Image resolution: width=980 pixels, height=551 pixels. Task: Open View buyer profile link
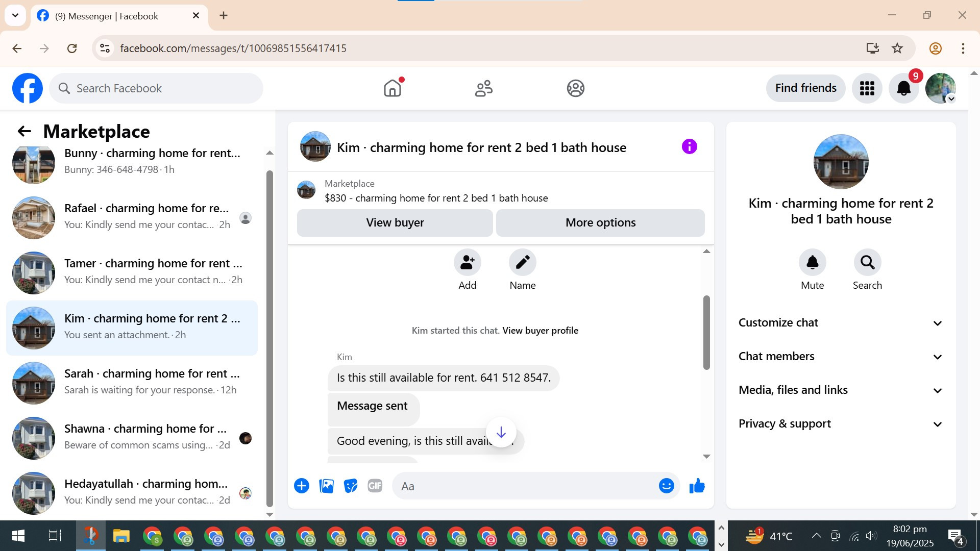point(540,331)
